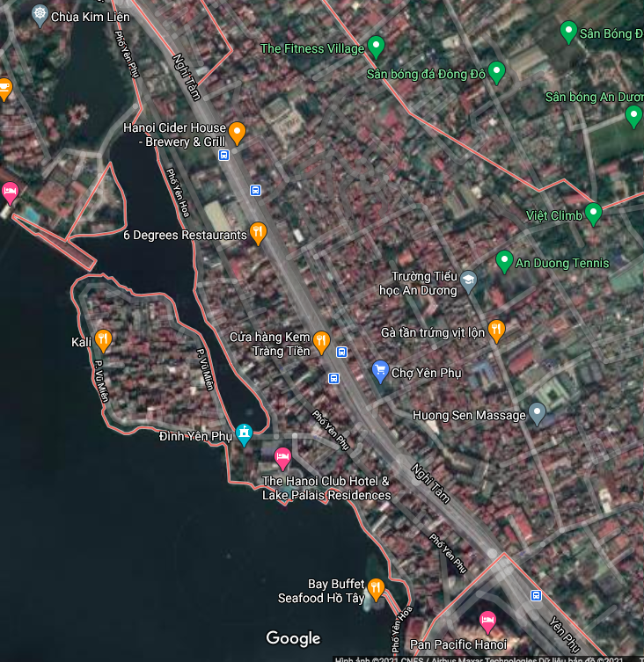Click the Trường Tiểu học An Dương school icon
Image resolution: width=644 pixels, height=662 pixels.
(468, 281)
